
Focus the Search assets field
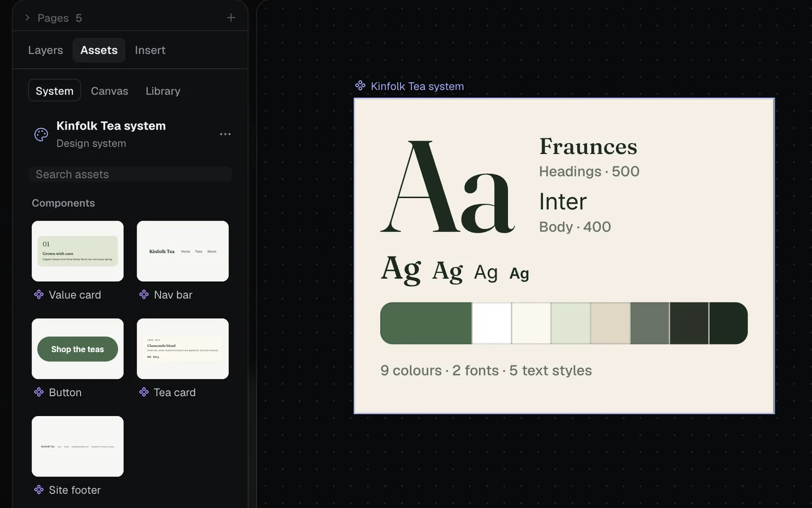click(x=130, y=174)
